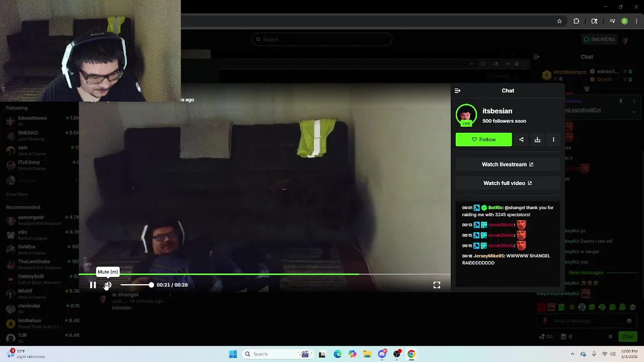644x362 pixels.
Task: Open weather widget on taskbar
Action: coord(26,354)
